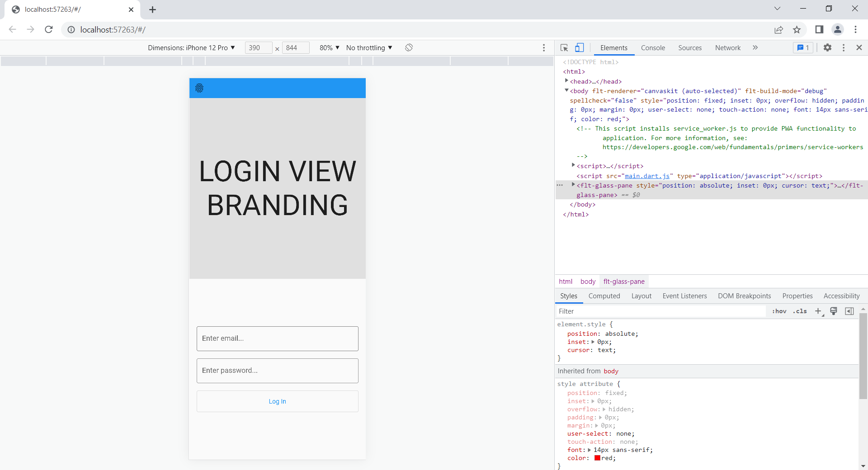This screenshot has height=470, width=868.
Task: Open DevTools settings gear
Action: 827,47
